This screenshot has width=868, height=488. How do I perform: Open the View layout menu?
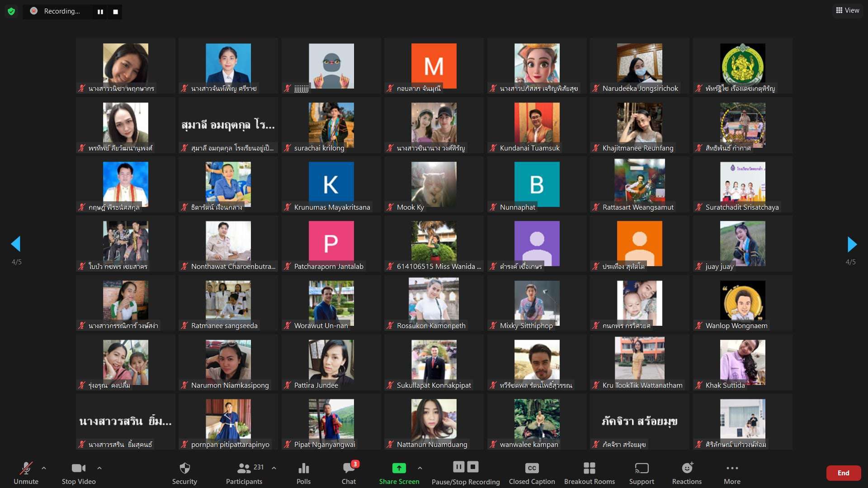pyautogui.click(x=847, y=10)
